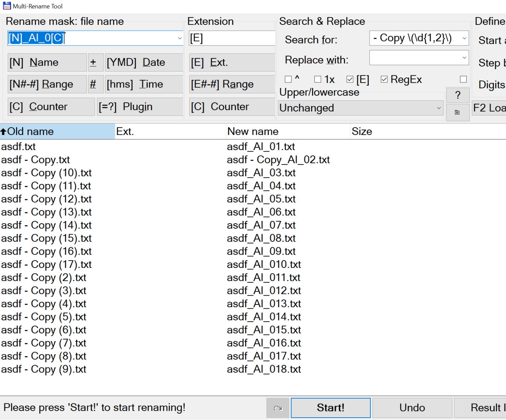Sort by the Ext. column header

pos(170,131)
